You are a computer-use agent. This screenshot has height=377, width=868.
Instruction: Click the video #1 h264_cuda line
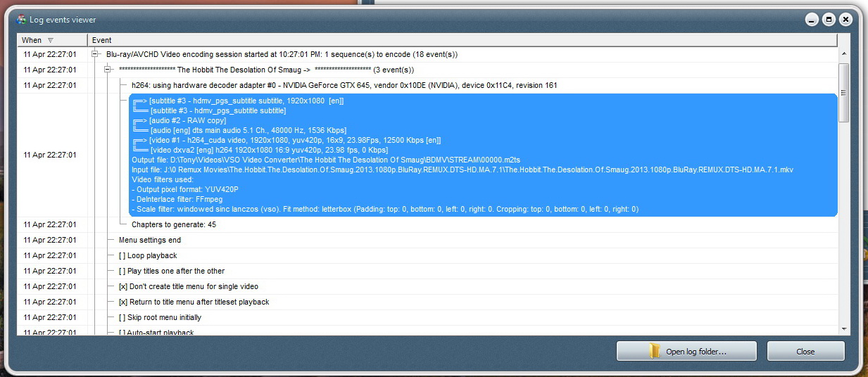click(287, 140)
